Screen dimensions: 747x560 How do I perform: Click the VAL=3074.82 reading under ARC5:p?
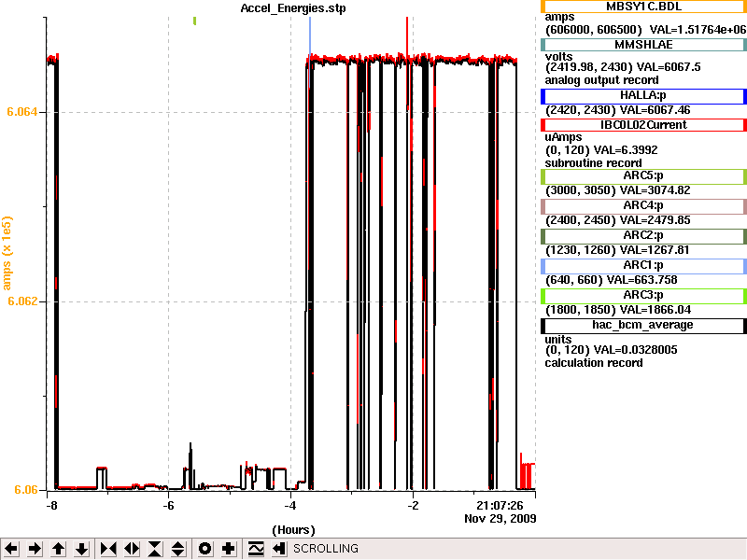tap(655, 190)
